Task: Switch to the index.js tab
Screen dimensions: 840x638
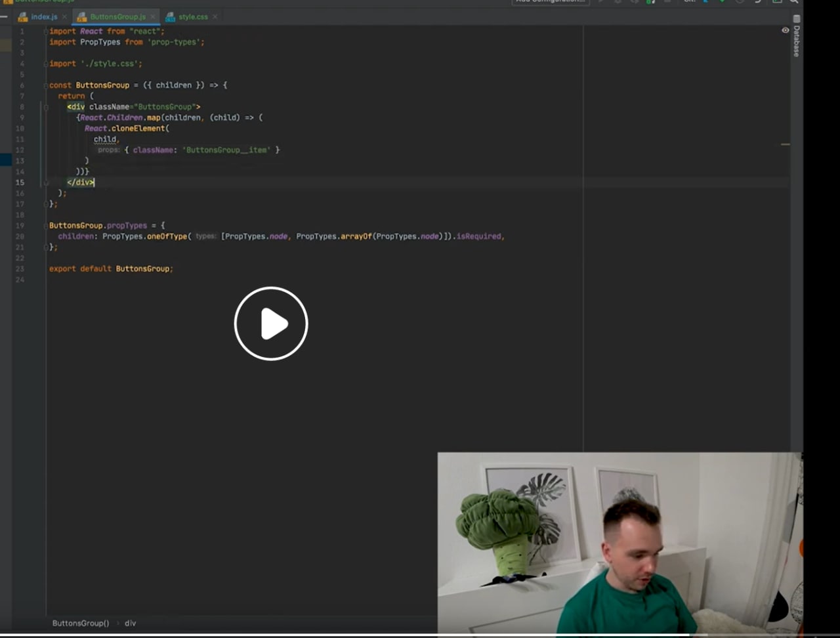Action: (x=44, y=17)
